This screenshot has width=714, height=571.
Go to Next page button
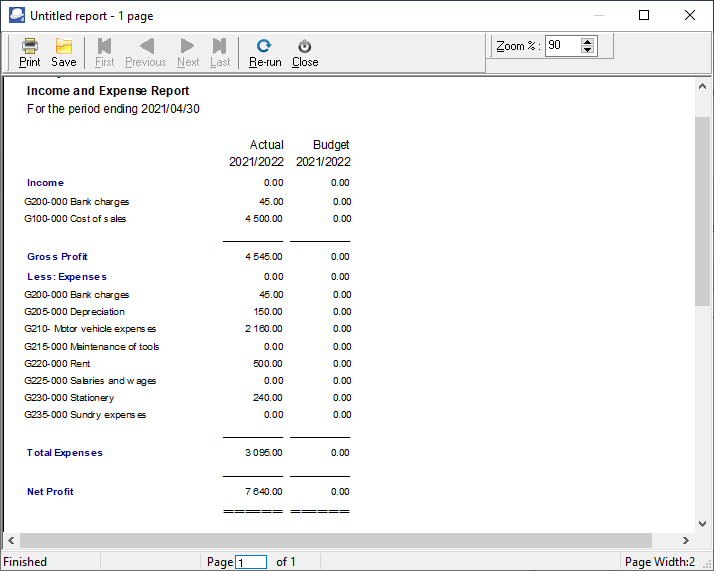click(x=188, y=53)
